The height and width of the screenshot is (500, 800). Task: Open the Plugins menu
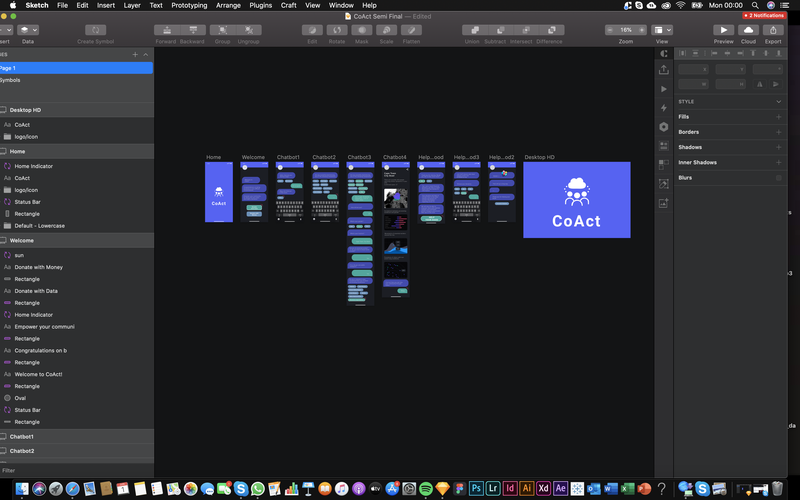[260, 5]
